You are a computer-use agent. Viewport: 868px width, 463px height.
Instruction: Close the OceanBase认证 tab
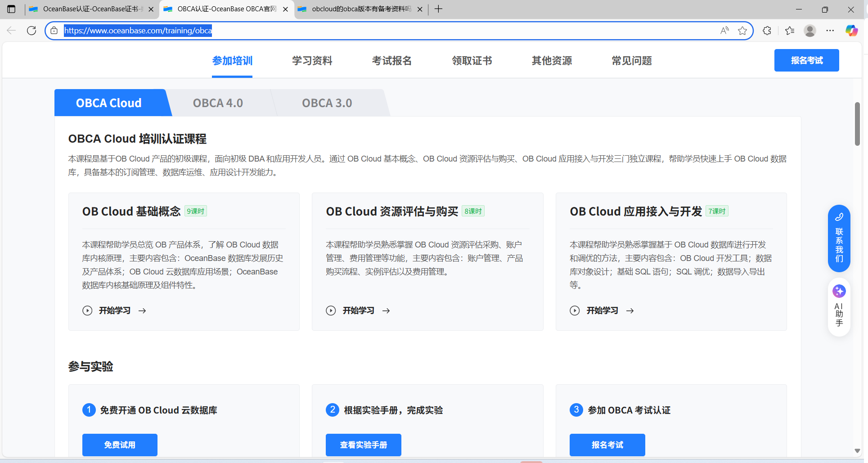click(151, 9)
